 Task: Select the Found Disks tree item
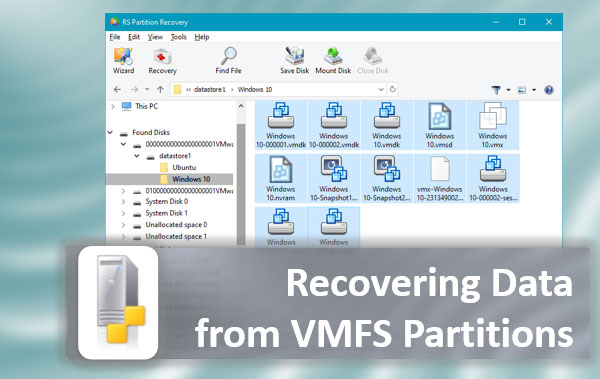(x=145, y=132)
